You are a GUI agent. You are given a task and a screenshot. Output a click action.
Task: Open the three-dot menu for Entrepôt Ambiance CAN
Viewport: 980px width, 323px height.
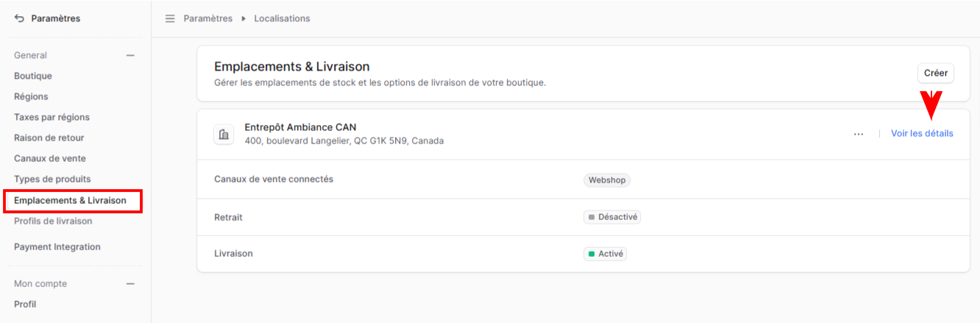point(859,134)
